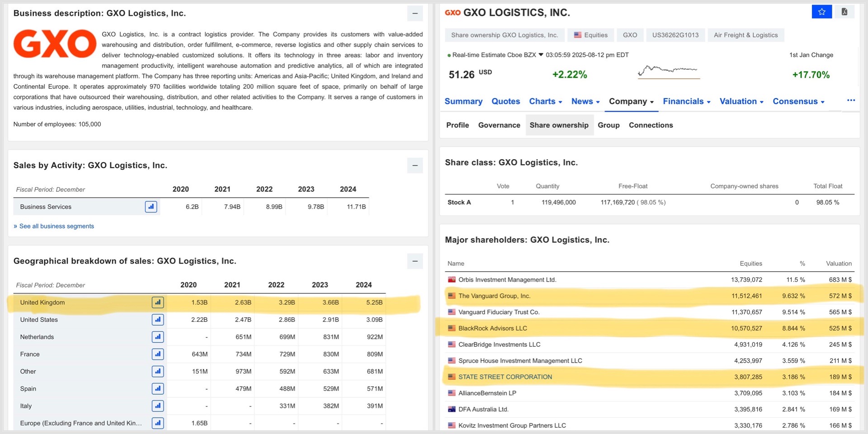Viewport: 868px width, 434px height.
Task: Open chart icon for United States row
Action: click(158, 320)
